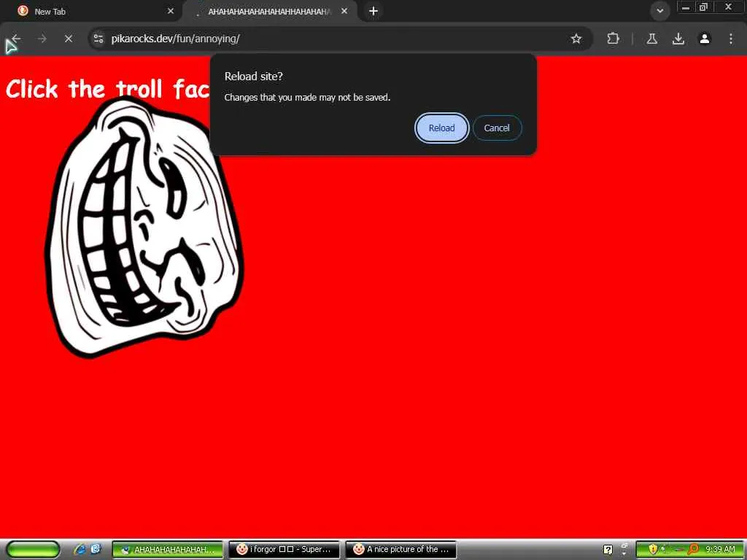Open the Downloads icon

tap(678, 39)
